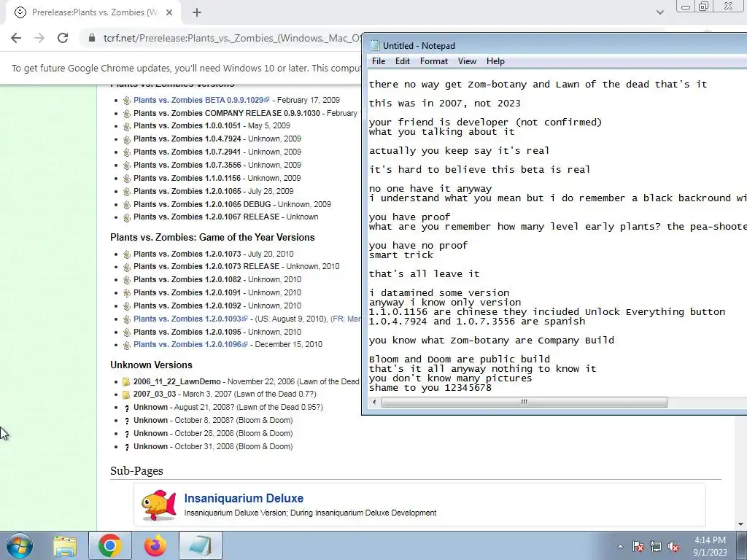Click Chrome's forward arrow
Viewport: 747px width, 560px height.
(39, 38)
